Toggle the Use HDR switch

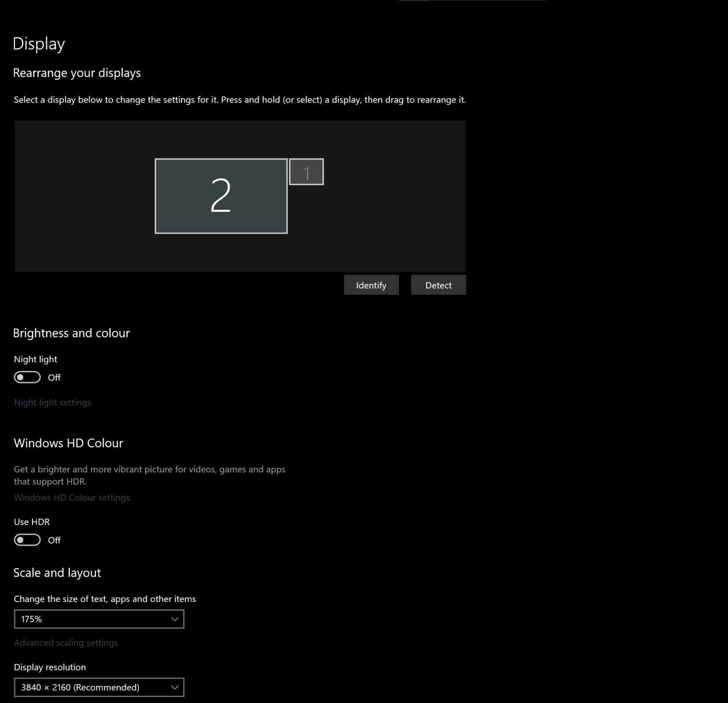point(27,540)
